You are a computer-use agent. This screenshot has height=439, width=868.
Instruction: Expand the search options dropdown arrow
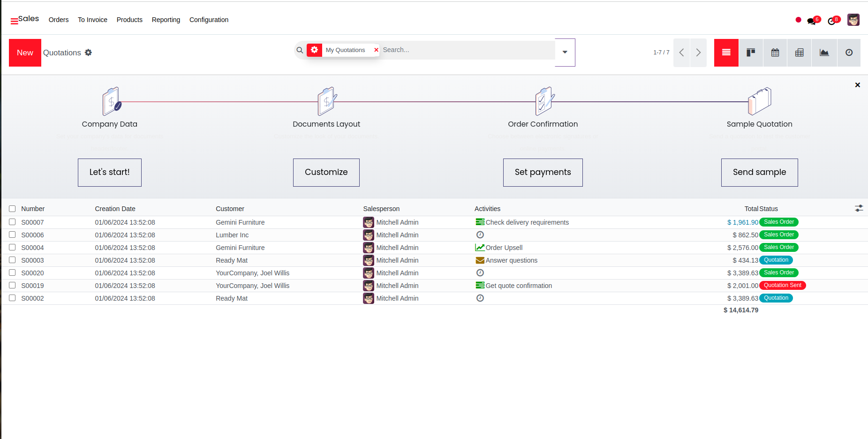(565, 53)
